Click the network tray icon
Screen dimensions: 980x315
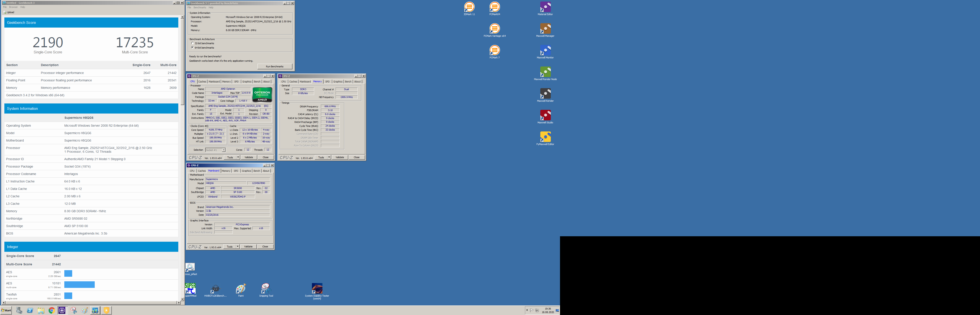537,310
